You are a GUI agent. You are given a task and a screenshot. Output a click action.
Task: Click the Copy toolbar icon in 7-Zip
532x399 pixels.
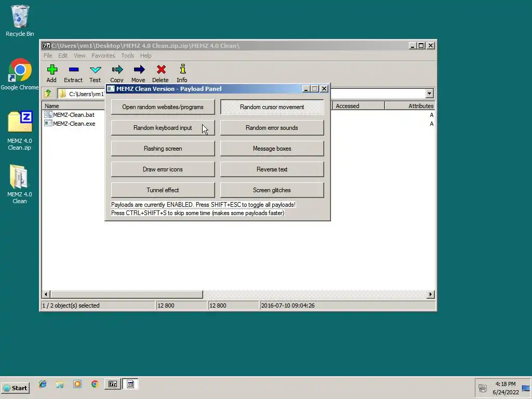117,70
